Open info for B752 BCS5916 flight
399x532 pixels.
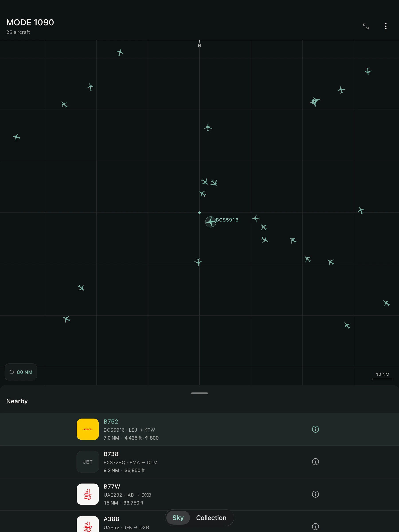click(x=315, y=429)
